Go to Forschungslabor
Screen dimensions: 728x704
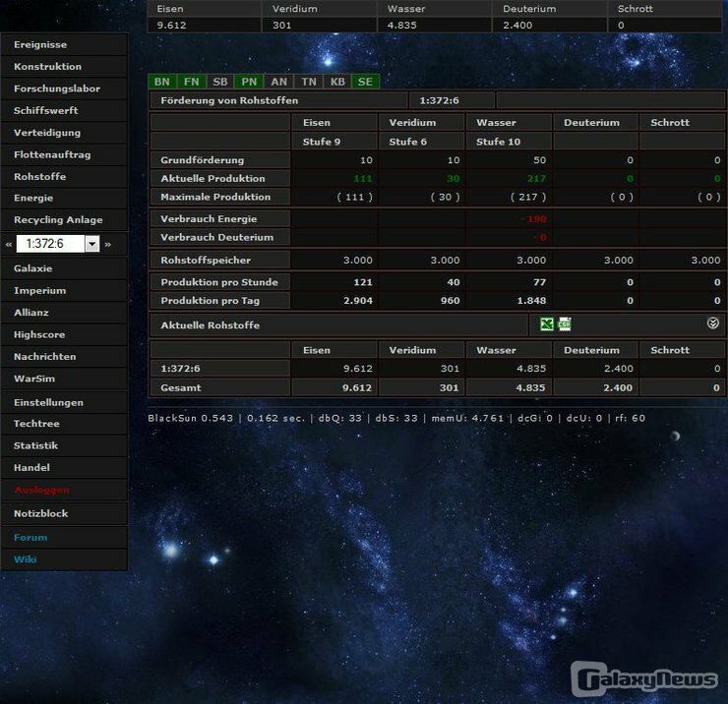[x=64, y=88]
